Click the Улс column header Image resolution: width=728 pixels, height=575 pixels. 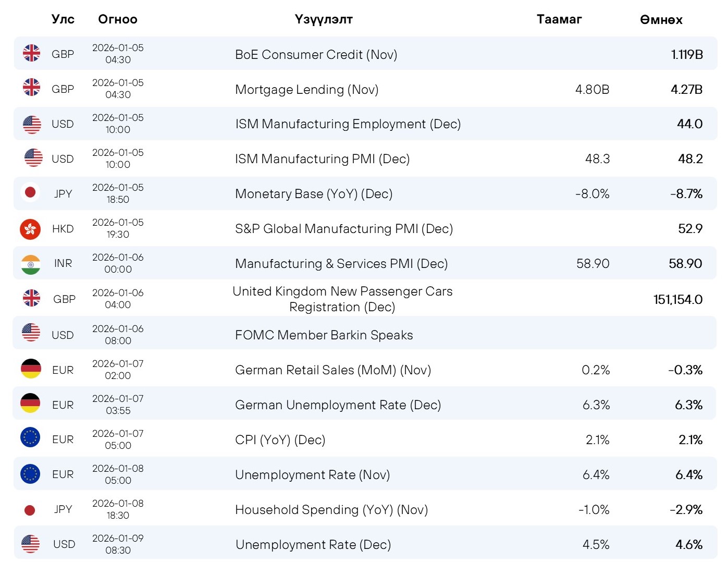click(x=63, y=19)
